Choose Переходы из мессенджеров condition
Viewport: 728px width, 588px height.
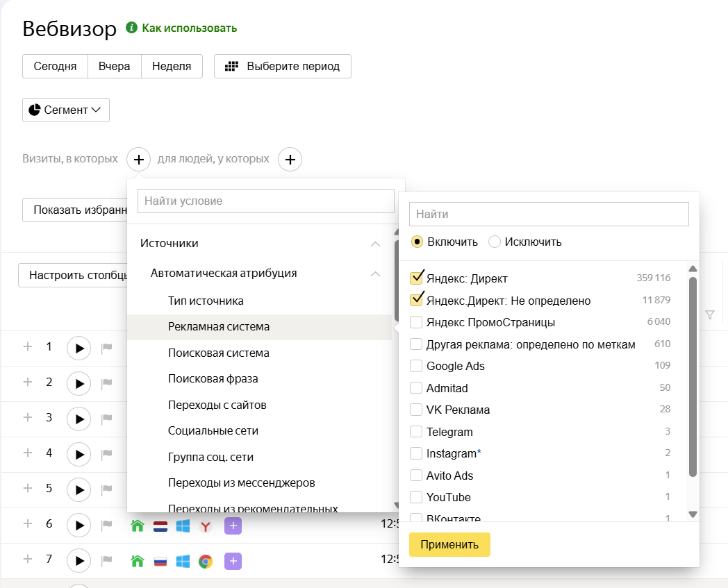click(x=242, y=482)
